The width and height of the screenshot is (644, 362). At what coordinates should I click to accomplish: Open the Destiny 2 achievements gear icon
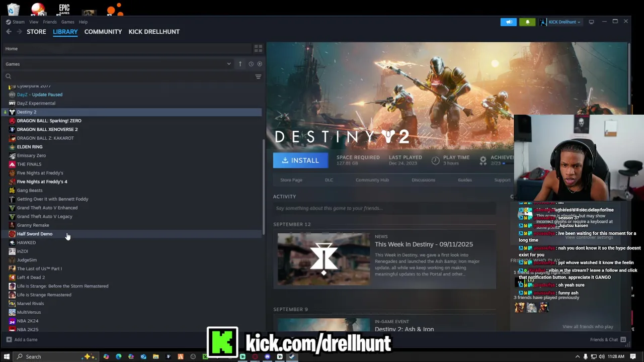tap(483, 160)
